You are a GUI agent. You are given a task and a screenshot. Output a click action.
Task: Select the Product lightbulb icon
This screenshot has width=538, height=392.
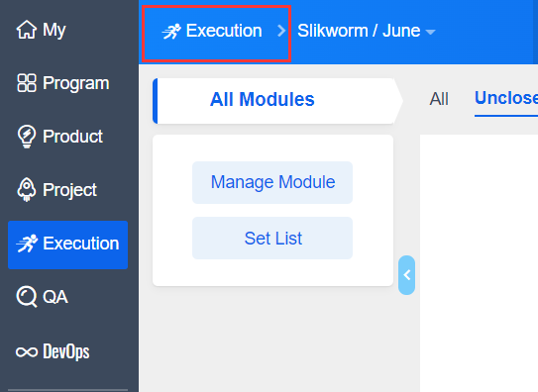[27, 136]
